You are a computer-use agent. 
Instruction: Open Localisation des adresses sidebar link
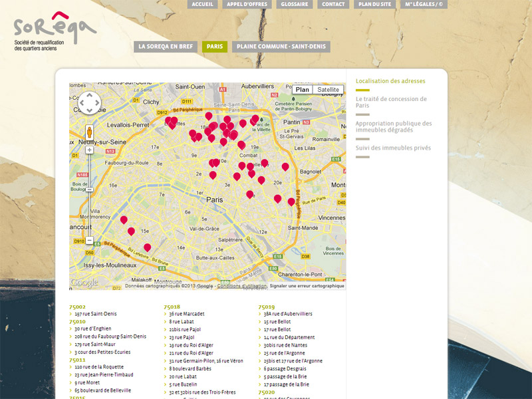point(390,81)
